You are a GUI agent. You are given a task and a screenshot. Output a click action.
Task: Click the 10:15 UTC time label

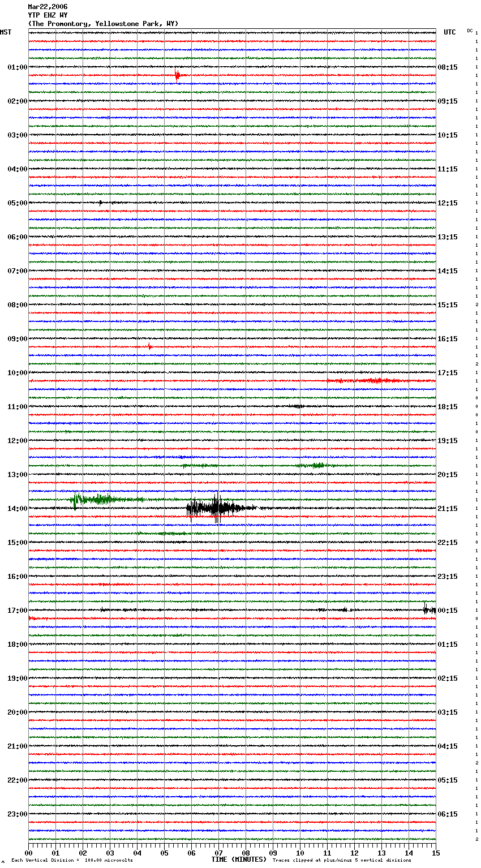[x=448, y=135]
